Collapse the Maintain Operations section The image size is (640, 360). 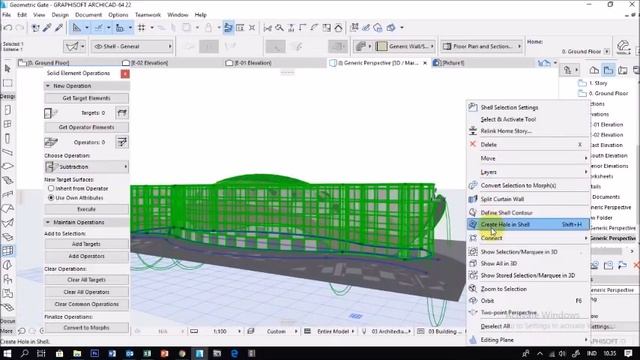(48, 222)
